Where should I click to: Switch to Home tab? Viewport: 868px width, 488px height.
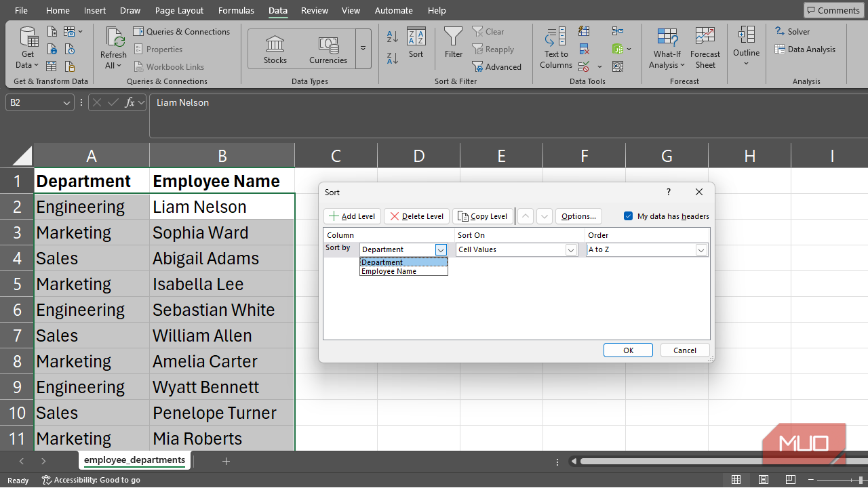coord(58,10)
